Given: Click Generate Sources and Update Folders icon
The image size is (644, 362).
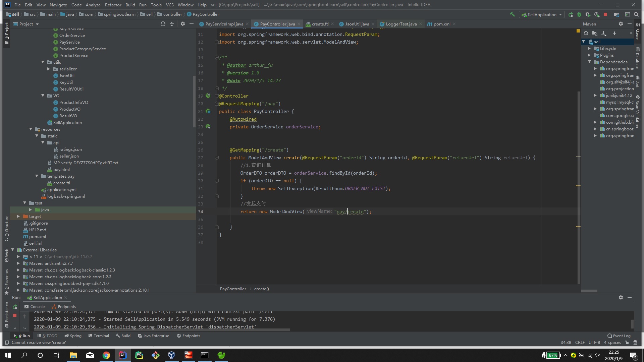Looking at the screenshot, I should pos(595,33).
